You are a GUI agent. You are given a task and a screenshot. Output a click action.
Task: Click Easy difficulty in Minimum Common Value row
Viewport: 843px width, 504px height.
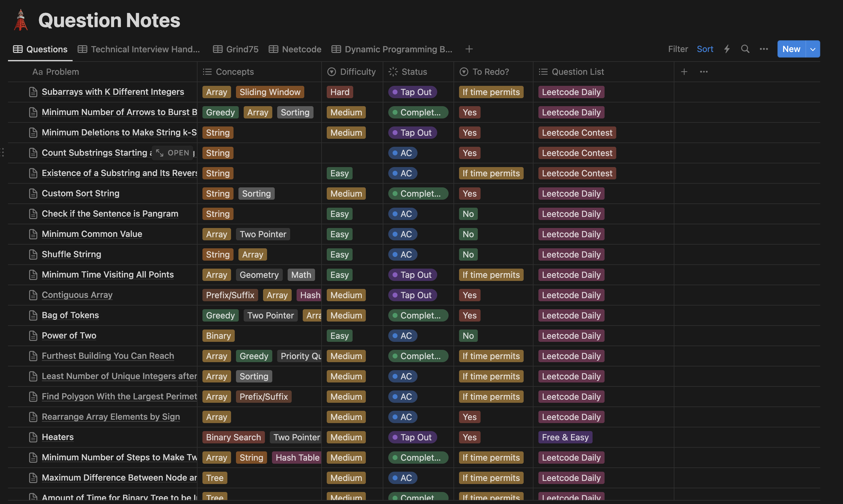[x=340, y=234]
